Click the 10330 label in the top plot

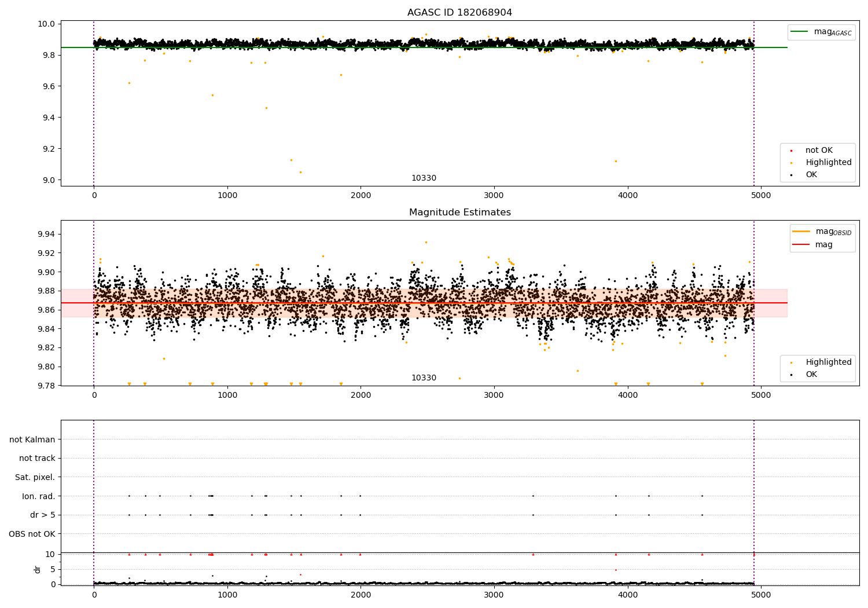click(x=424, y=178)
